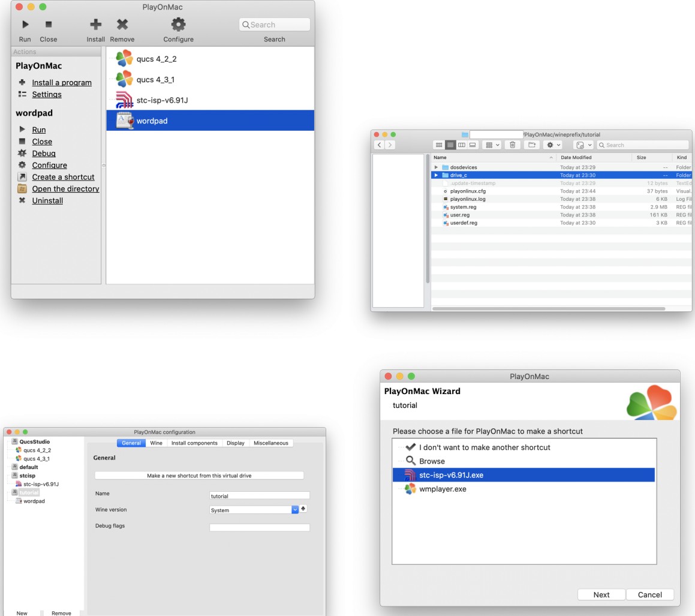695x616 pixels.
Task: Click the PlayOnMac toolbar search field
Action: click(x=275, y=25)
